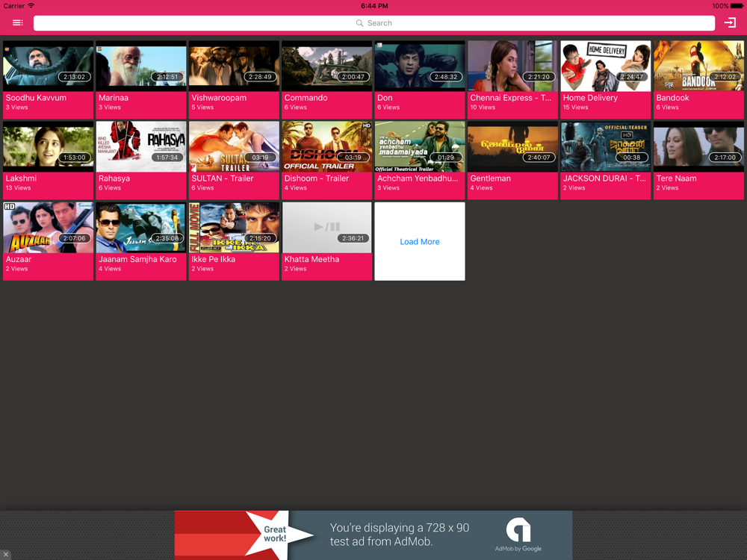Click the 13 Views count under Lakshmi

pyautogui.click(x=18, y=187)
